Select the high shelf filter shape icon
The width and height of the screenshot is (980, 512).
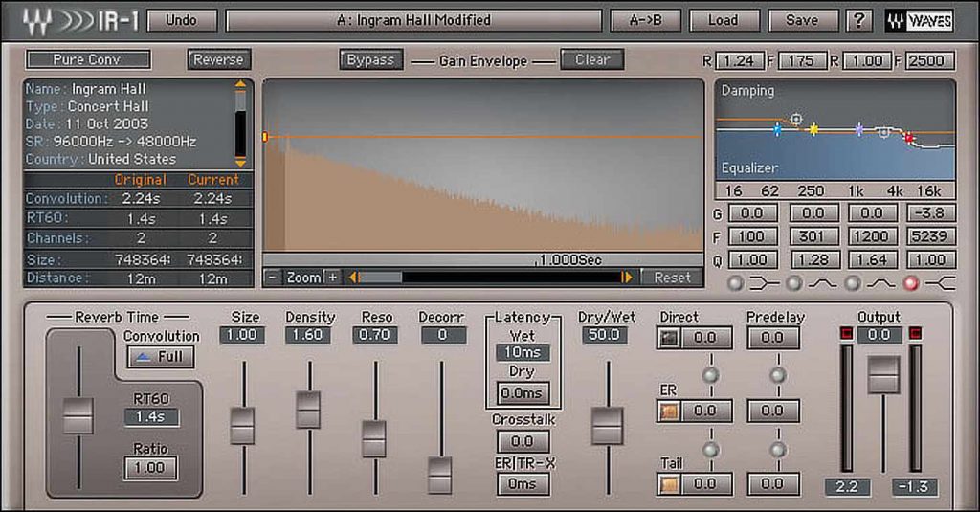click(940, 284)
